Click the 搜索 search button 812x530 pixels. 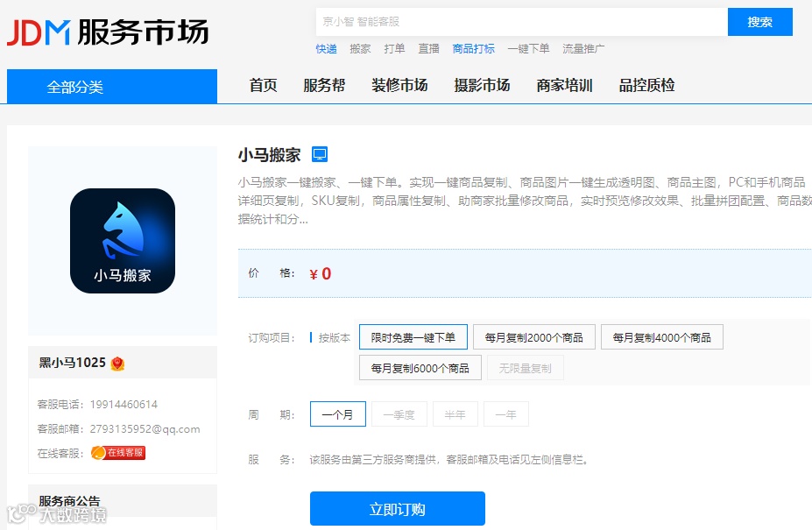tap(759, 22)
